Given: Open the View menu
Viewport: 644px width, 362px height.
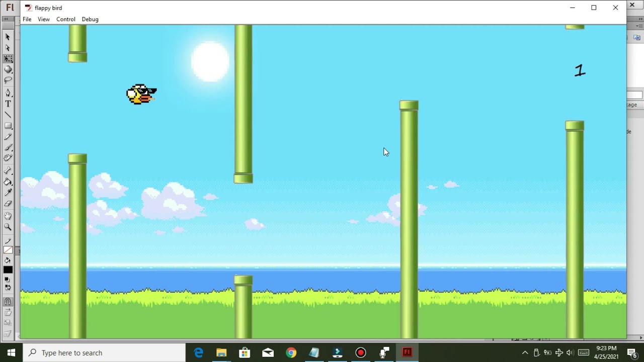Looking at the screenshot, I should 44,19.
